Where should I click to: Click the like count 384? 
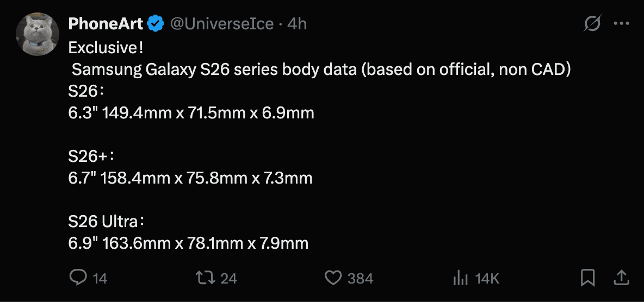(x=360, y=279)
